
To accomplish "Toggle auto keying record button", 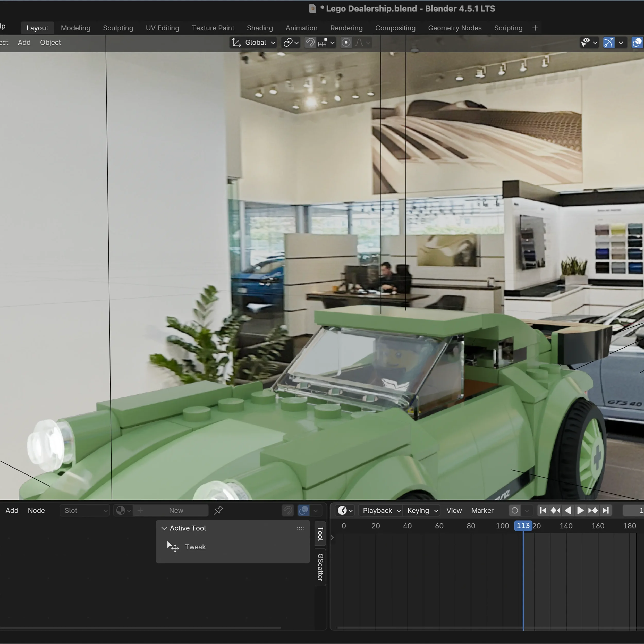I will click(515, 510).
